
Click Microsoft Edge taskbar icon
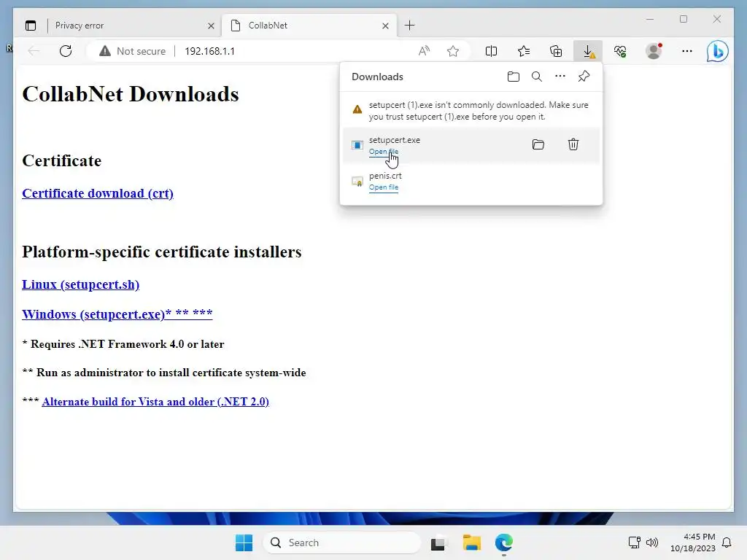tap(503, 542)
